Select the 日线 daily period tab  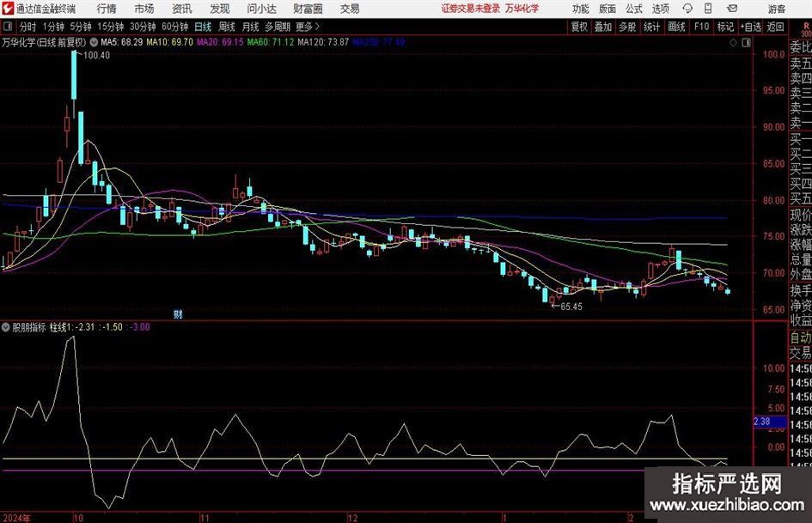coord(203,27)
